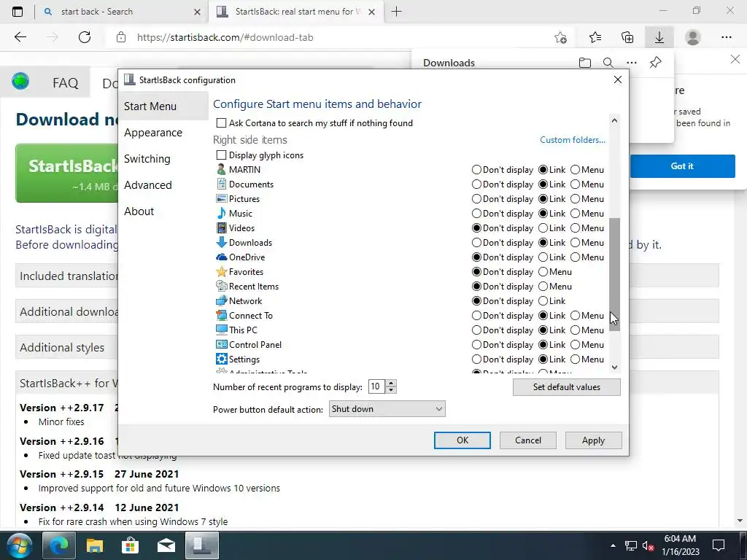
Task: Click the Connect To icon
Action: coord(221,315)
